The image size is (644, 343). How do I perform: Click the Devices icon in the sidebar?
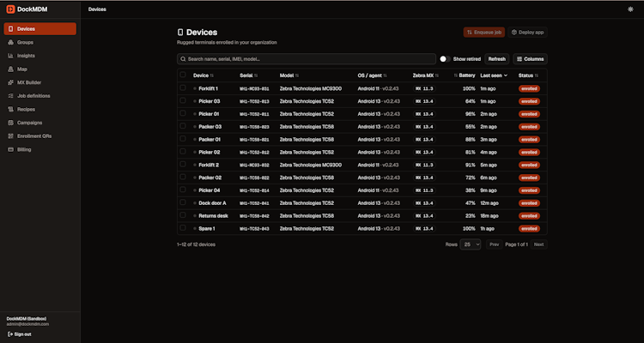point(10,28)
